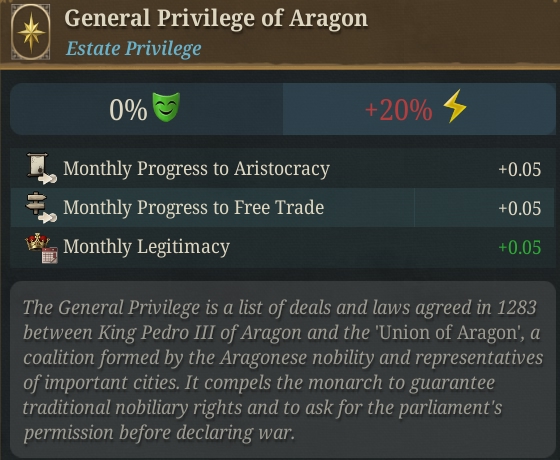
Task: Click the green smiling mask satisfaction icon
Action: [x=166, y=107]
